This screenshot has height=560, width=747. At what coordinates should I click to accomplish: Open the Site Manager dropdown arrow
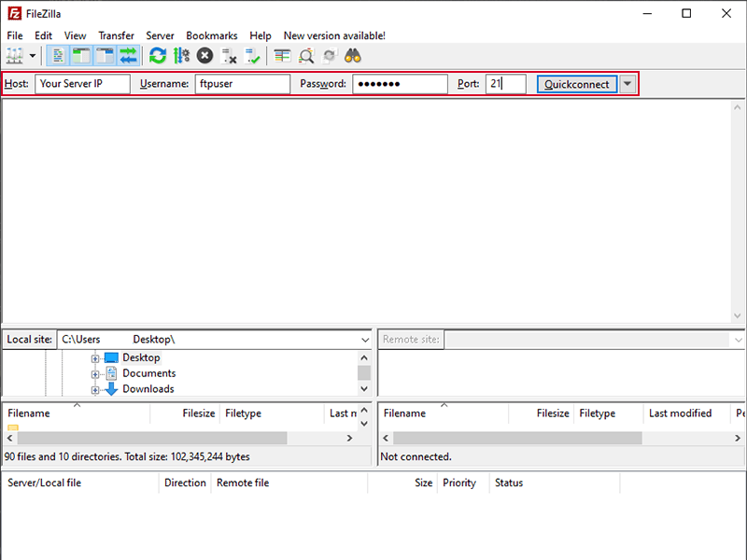pyautogui.click(x=33, y=56)
